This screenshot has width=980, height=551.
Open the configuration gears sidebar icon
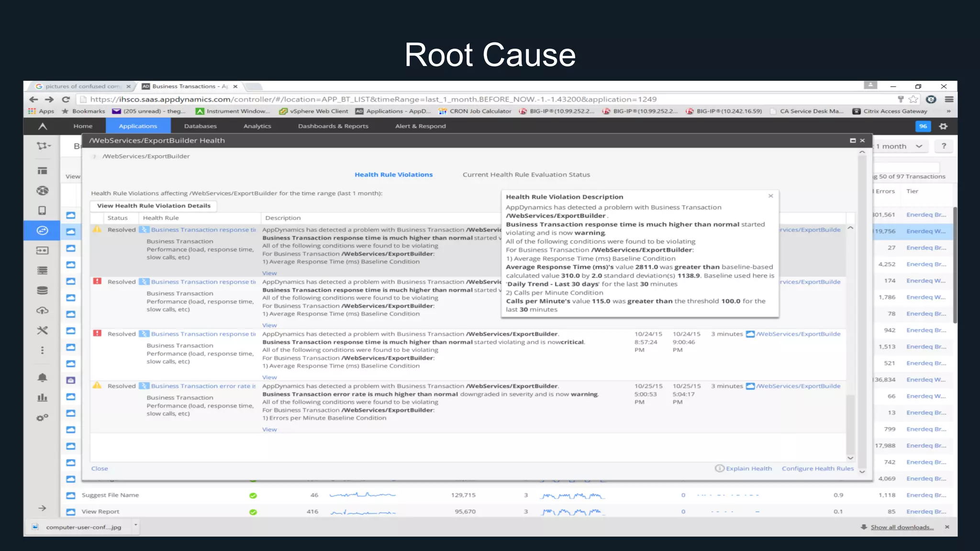(x=42, y=418)
